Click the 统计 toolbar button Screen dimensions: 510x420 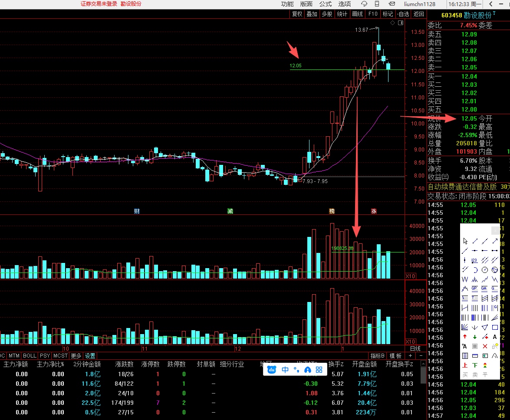342,14
